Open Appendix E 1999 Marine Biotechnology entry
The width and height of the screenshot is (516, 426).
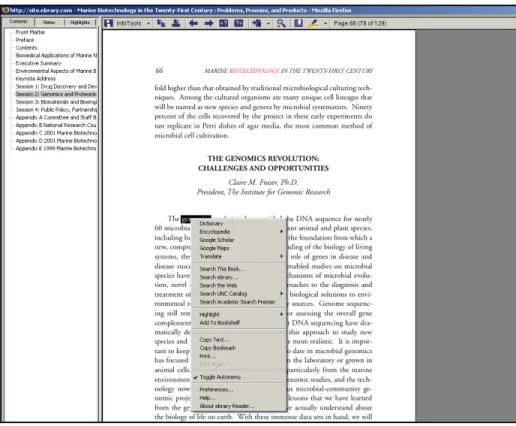[x=56, y=148]
